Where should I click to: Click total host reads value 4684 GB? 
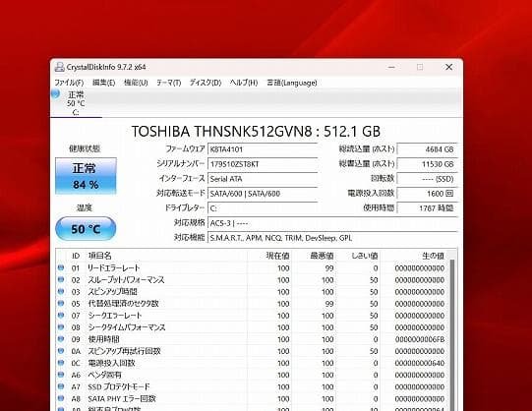pos(428,149)
